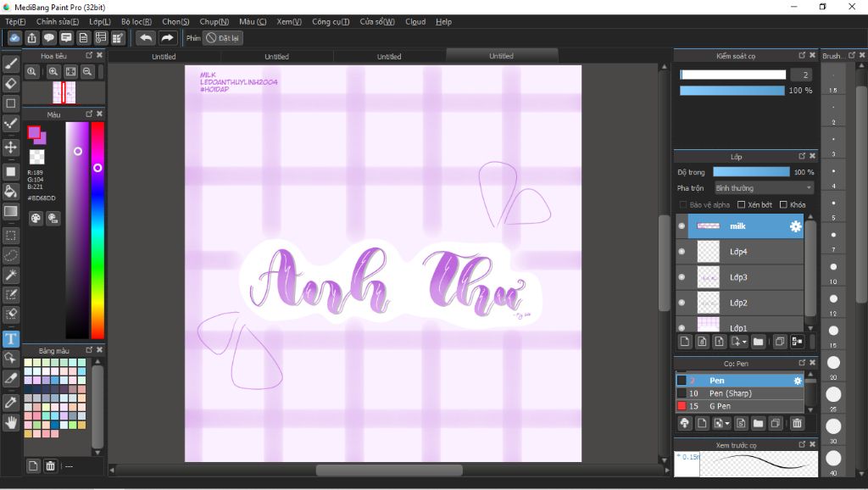Select transparent color swatch
Viewport: 868px width, 490px height.
tap(37, 157)
